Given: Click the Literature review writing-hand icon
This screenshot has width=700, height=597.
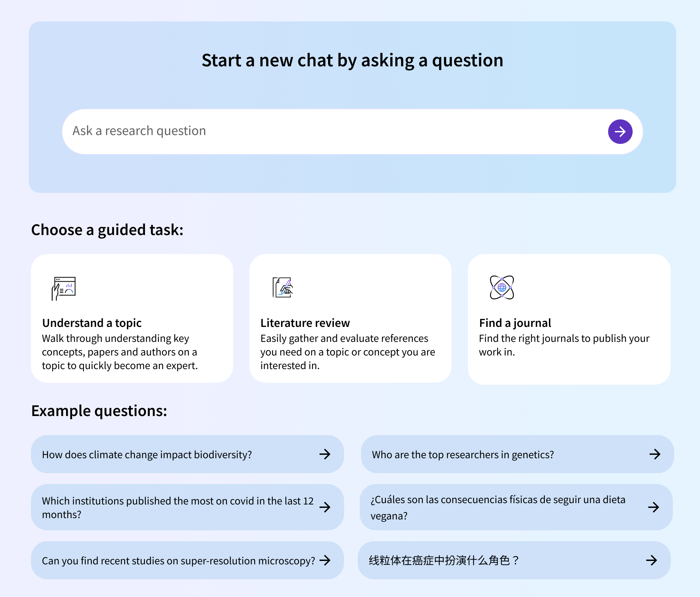Looking at the screenshot, I should tap(282, 288).
